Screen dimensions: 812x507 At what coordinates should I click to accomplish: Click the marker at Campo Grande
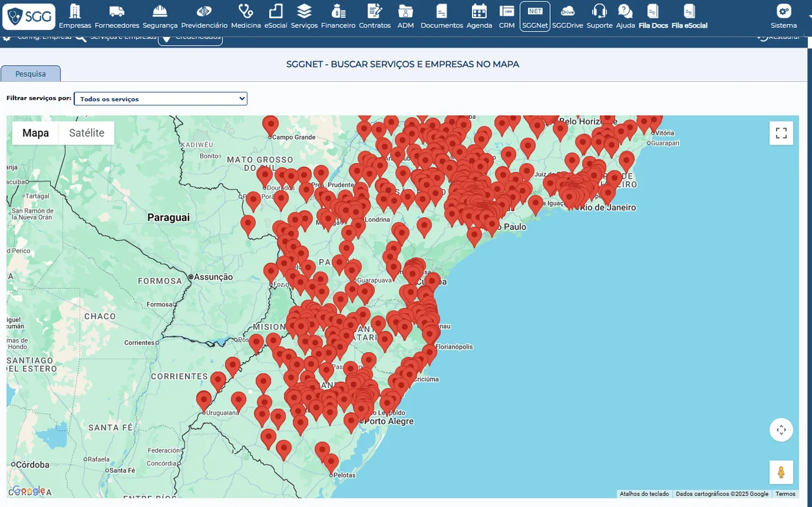[x=270, y=126]
